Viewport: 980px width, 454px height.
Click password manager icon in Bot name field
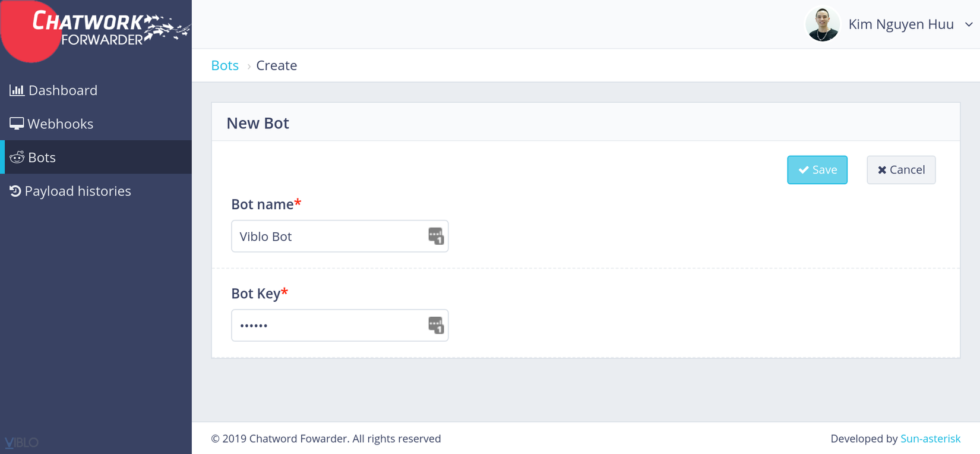coord(436,236)
